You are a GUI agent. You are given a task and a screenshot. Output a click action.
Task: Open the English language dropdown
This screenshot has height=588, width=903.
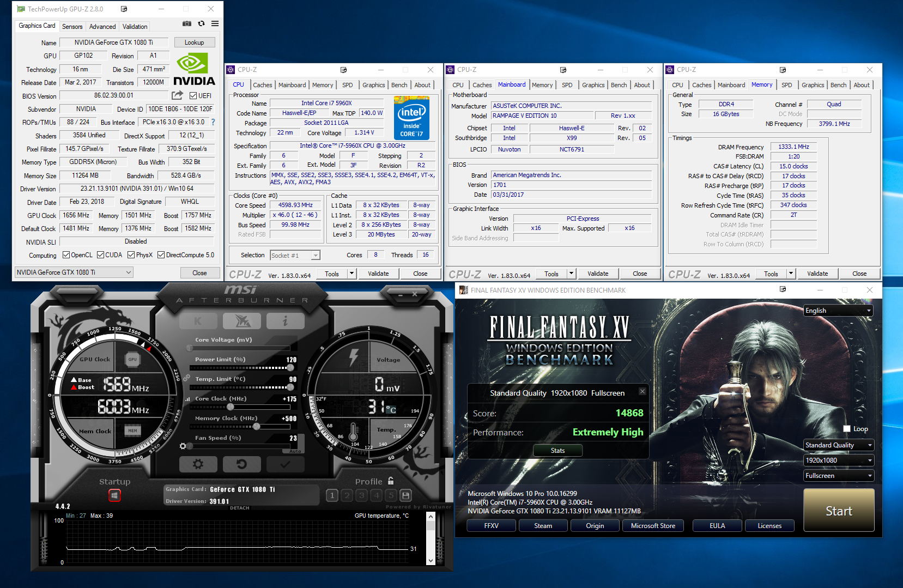(838, 310)
